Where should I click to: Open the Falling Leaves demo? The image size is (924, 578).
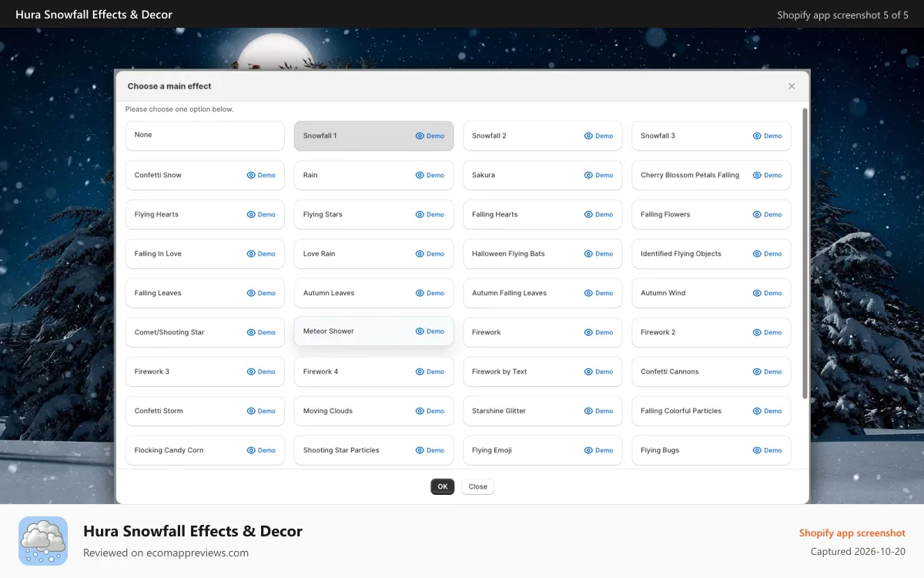261,293
